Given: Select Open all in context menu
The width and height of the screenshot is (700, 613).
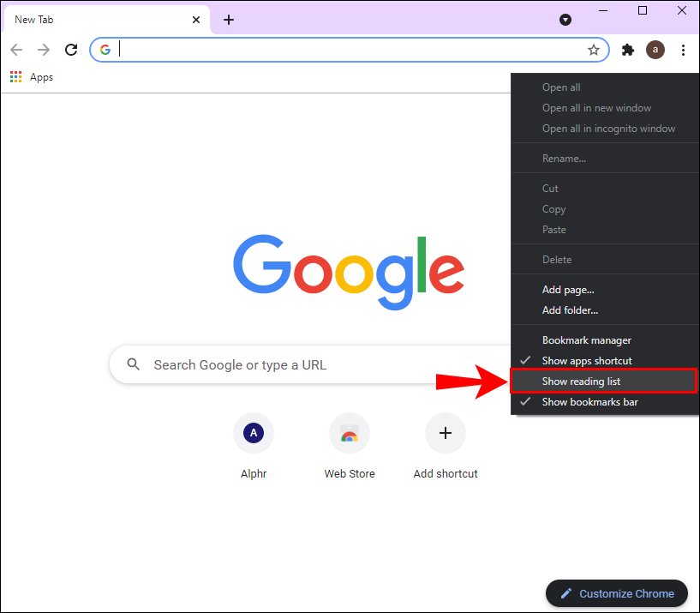Looking at the screenshot, I should 605,87.
